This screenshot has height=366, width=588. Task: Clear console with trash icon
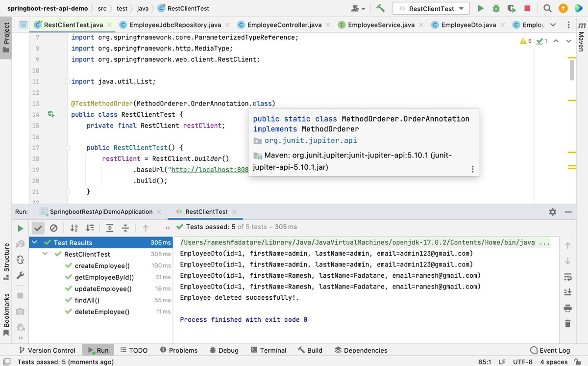[568, 323]
